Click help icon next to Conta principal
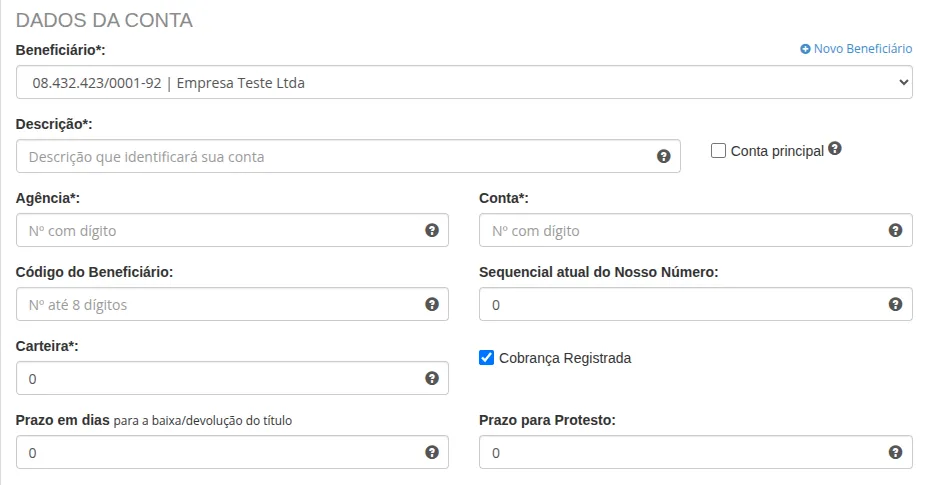The width and height of the screenshot is (928, 485). tap(835, 149)
